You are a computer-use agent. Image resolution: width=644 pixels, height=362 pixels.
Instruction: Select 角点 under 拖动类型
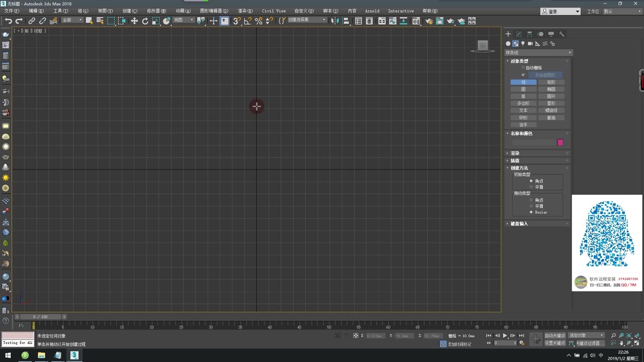(531, 200)
